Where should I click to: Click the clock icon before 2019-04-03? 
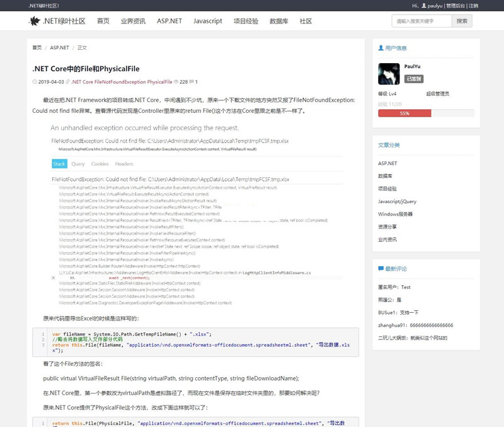click(x=35, y=82)
